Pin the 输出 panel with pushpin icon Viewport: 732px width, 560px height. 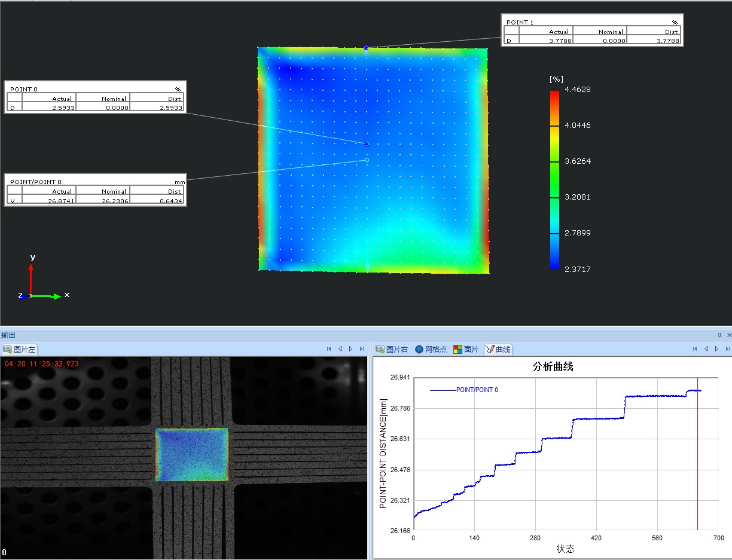tap(719, 335)
